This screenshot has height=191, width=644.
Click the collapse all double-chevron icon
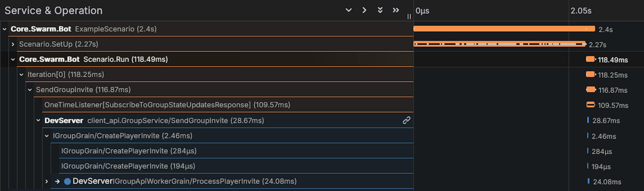tap(396, 10)
